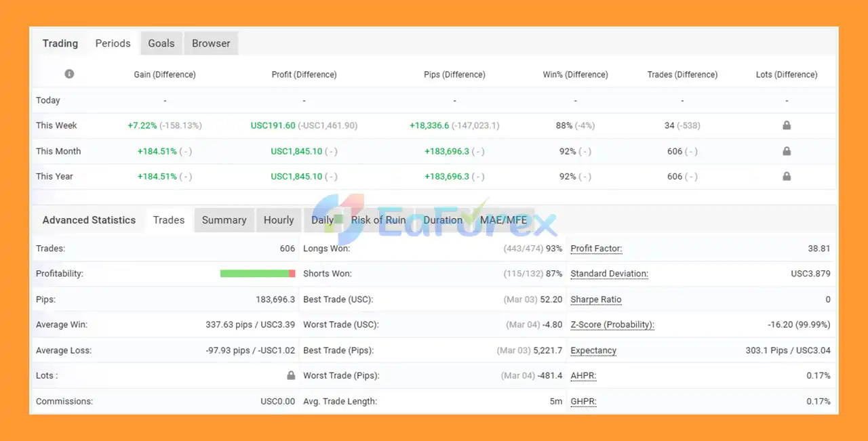Switch to the Periods tab
The image size is (868, 441).
(x=113, y=43)
